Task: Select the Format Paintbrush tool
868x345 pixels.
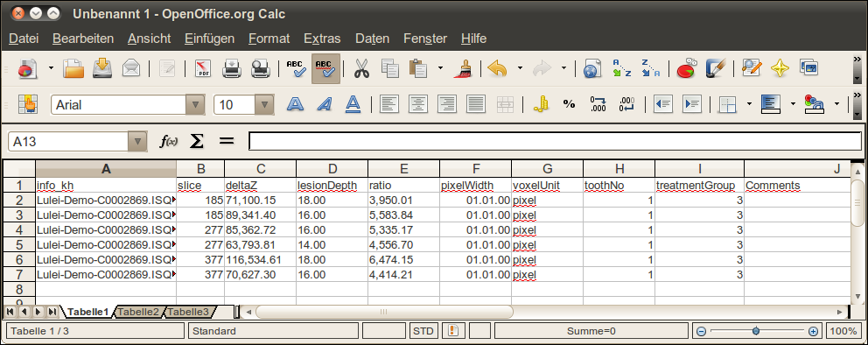Action: (x=463, y=68)
